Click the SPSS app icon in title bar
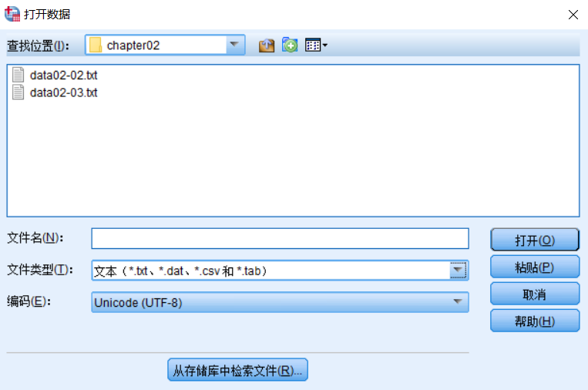Image resolution: width=588 pixels, height=390 pixels. [12, 14]
